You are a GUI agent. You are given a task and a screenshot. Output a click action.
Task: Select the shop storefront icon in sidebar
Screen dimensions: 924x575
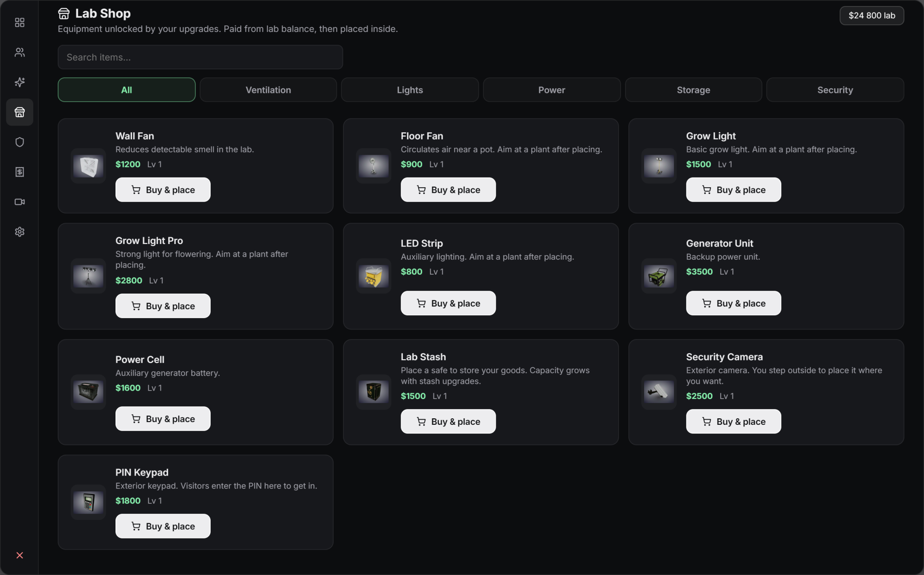coord(19,112)
